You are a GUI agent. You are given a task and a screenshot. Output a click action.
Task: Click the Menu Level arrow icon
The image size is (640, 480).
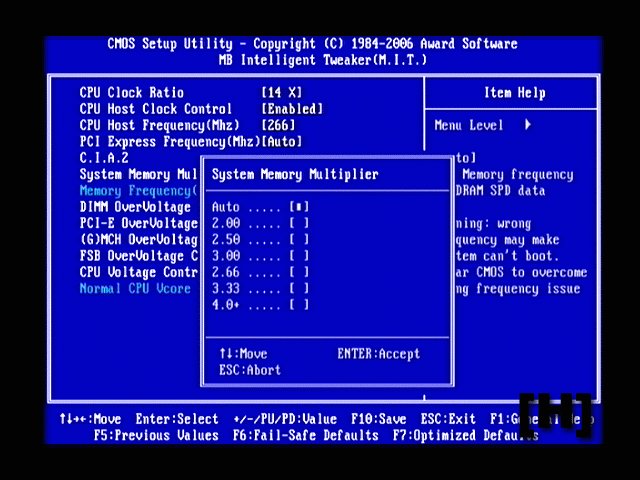[527, 125]
